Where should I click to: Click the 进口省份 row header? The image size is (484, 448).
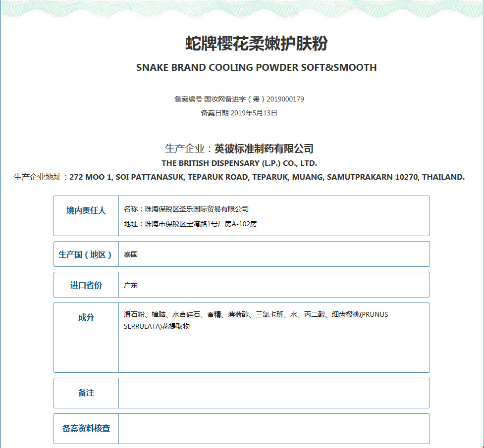click(x=86, y=285)
